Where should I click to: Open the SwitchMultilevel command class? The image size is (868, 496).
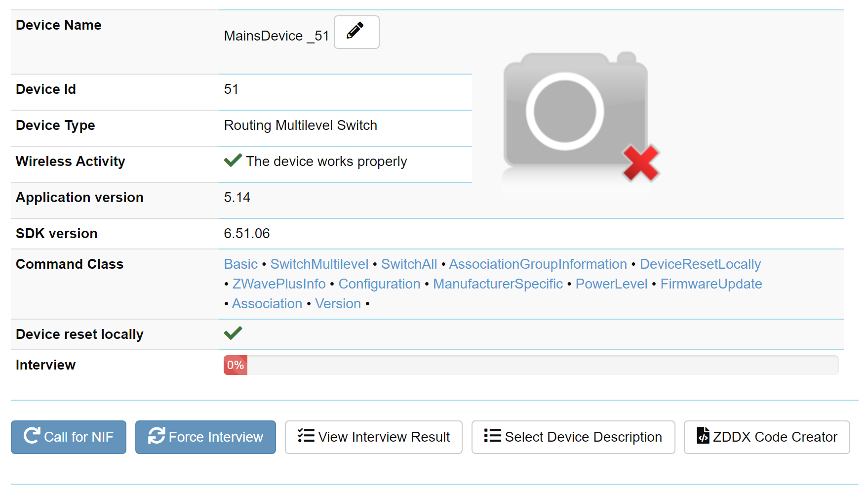pyautogui.click(x=319, y=264)
